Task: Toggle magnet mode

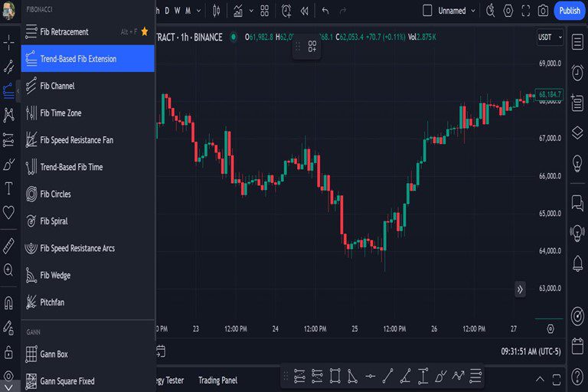Action: point(8,302)
